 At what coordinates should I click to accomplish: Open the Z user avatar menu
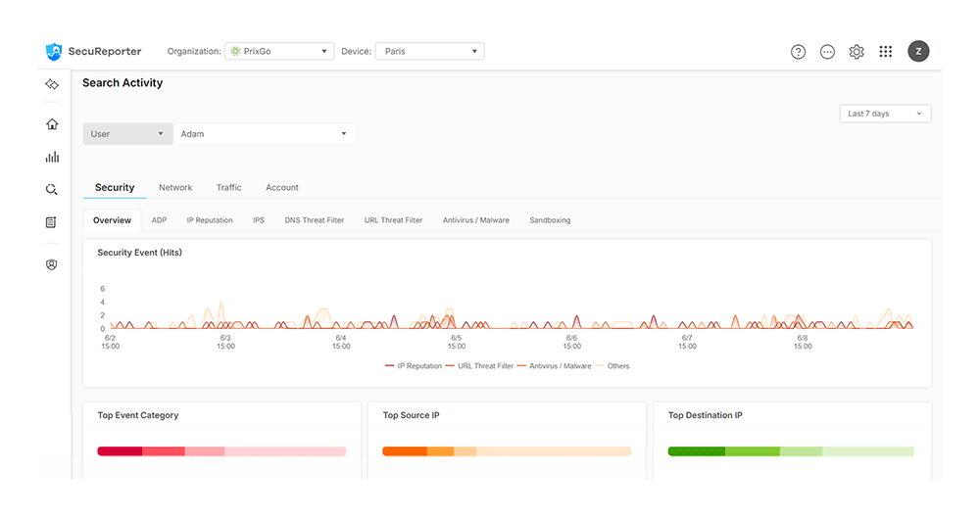[x=918, y=51]
